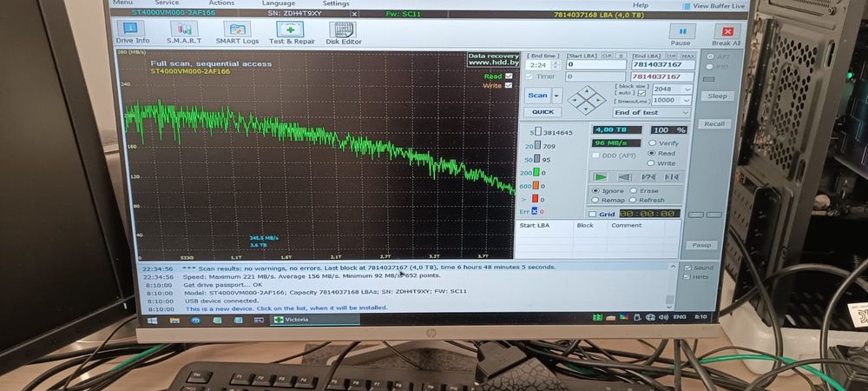Screen dimensions: 868x391
Task: Toggle the Read graph checkbox
Action: (509, 76)
